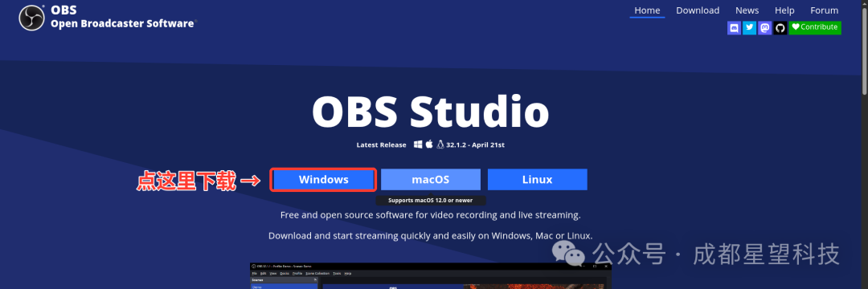This screenshot has height=289, width=868.
Task: Open the Download nav item
Action: coord(698,10)
